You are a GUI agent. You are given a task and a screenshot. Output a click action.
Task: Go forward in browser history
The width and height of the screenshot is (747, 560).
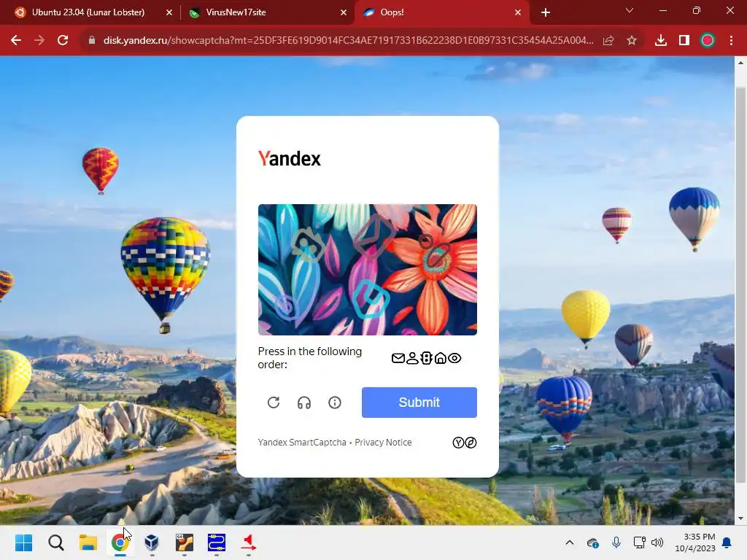(39, 41)
